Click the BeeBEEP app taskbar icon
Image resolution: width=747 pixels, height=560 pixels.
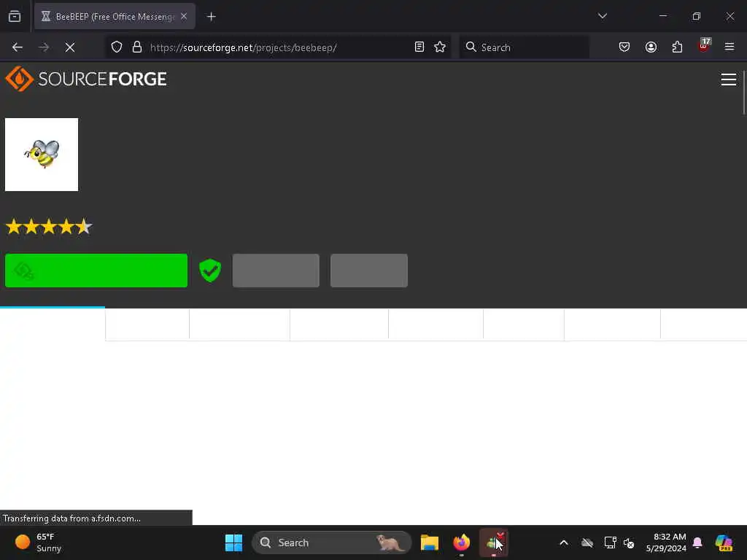tap(494, 542)
